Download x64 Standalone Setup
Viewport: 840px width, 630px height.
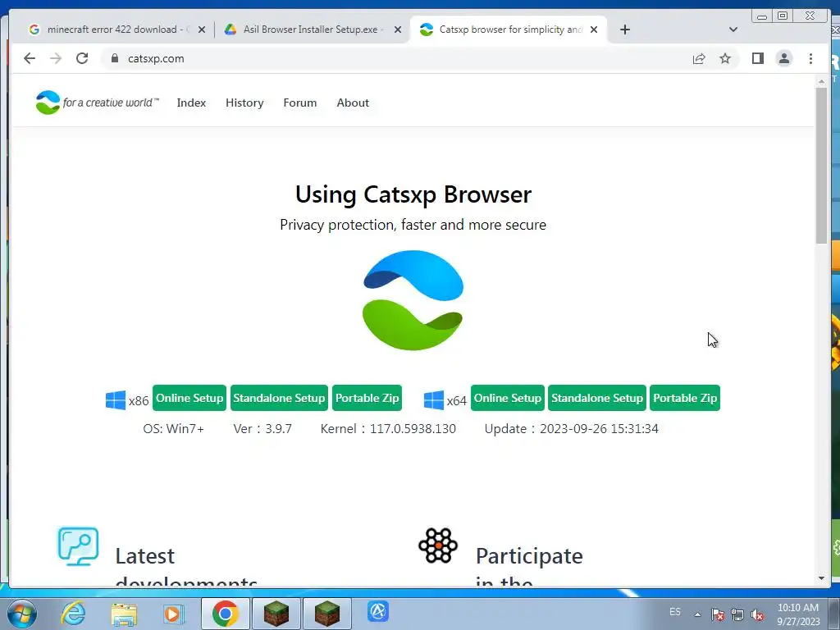click(597, 398)
